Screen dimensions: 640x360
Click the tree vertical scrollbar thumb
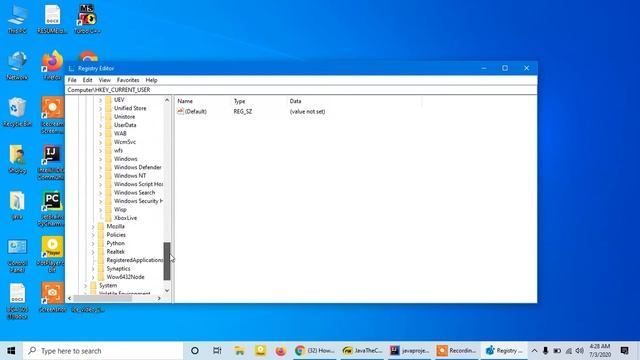tap(167, 261)
